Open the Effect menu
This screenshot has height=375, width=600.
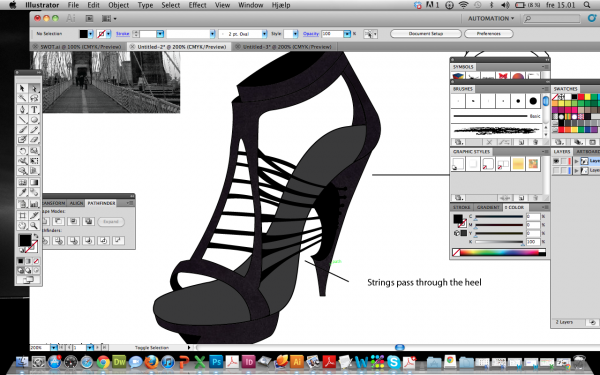(x=197, y=5)
